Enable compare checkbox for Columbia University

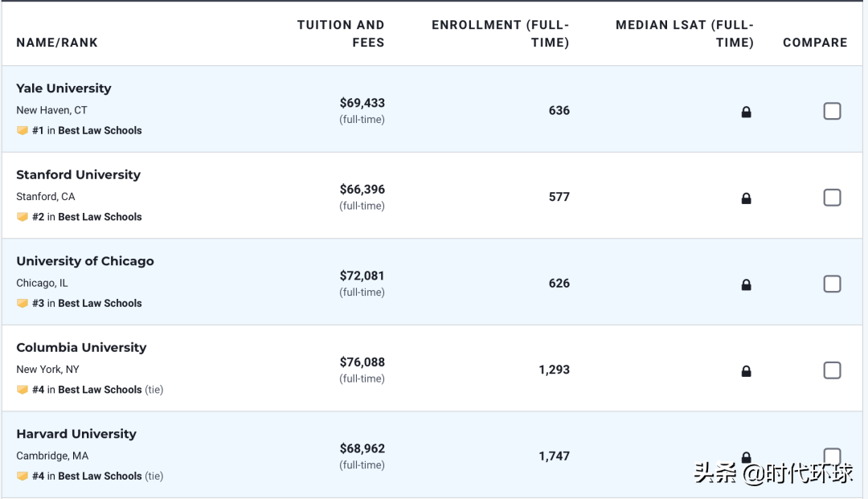click(832, 370)
